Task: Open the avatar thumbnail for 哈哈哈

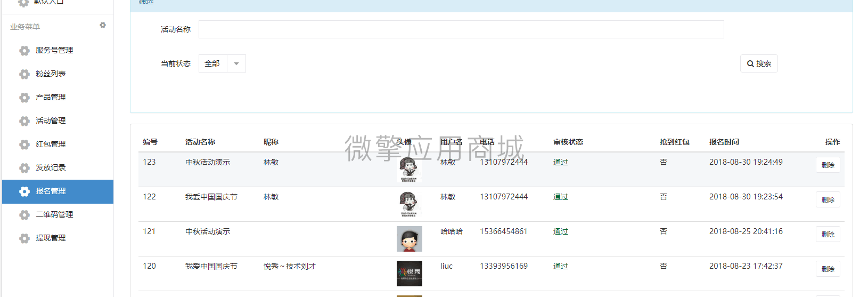Action: click(x=409, y=239)
